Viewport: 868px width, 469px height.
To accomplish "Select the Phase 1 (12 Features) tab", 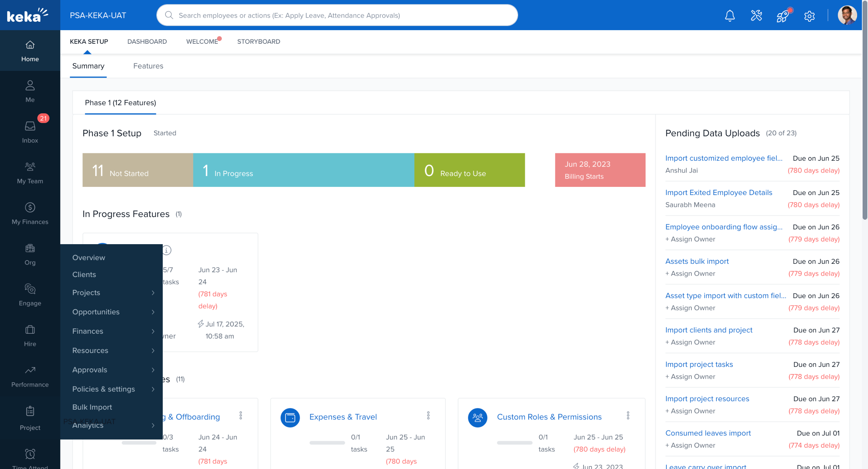I will pyautogui.click(x=120, y=103).
